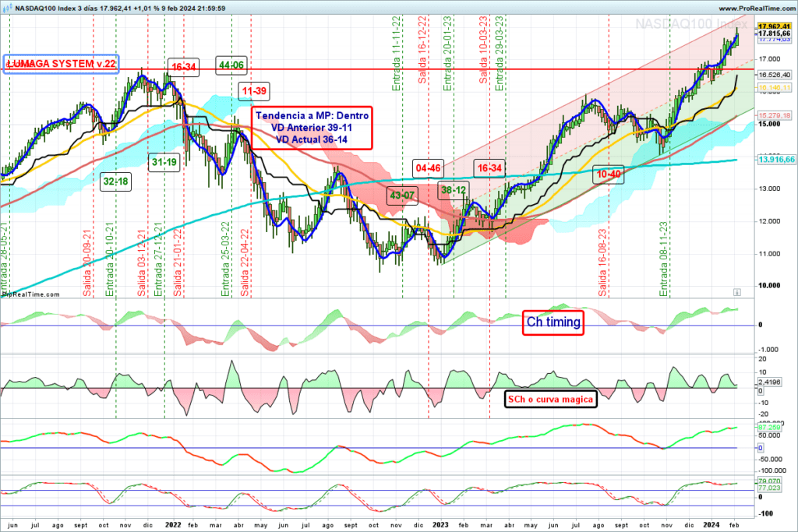Click the 2,4196 indicator value

[x=769, y=382]
